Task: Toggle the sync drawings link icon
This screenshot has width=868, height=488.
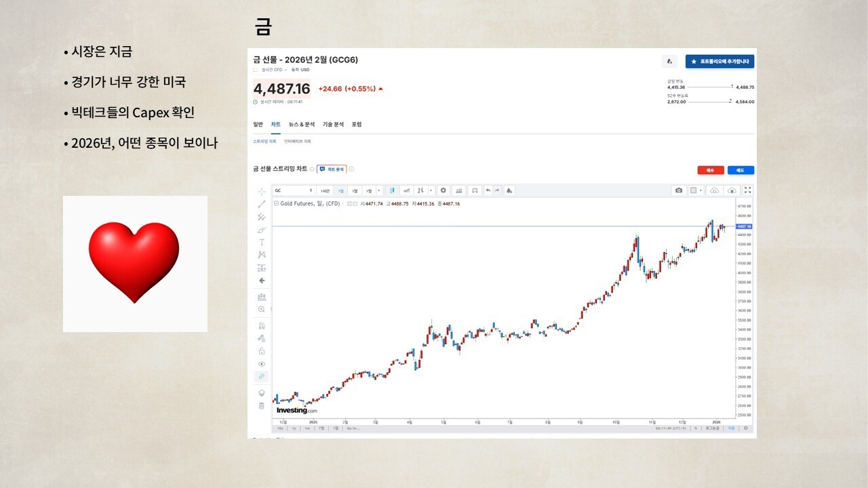Action: click(x=262, y=376)
